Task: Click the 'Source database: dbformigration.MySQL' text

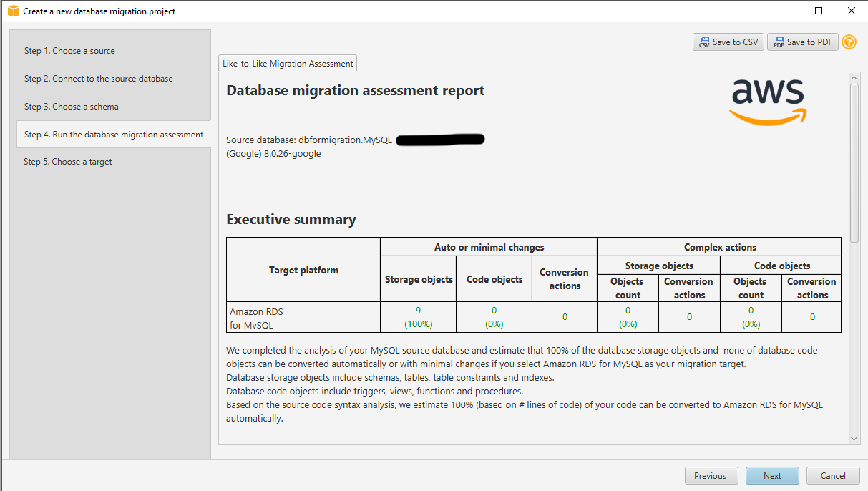Action: coord(309,140)
